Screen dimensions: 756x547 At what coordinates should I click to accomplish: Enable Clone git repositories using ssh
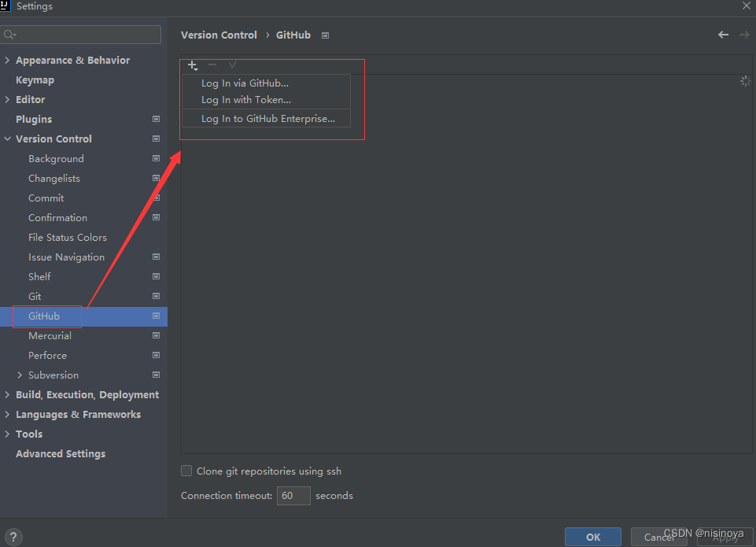pyautogui.click(x=186, y=471)
